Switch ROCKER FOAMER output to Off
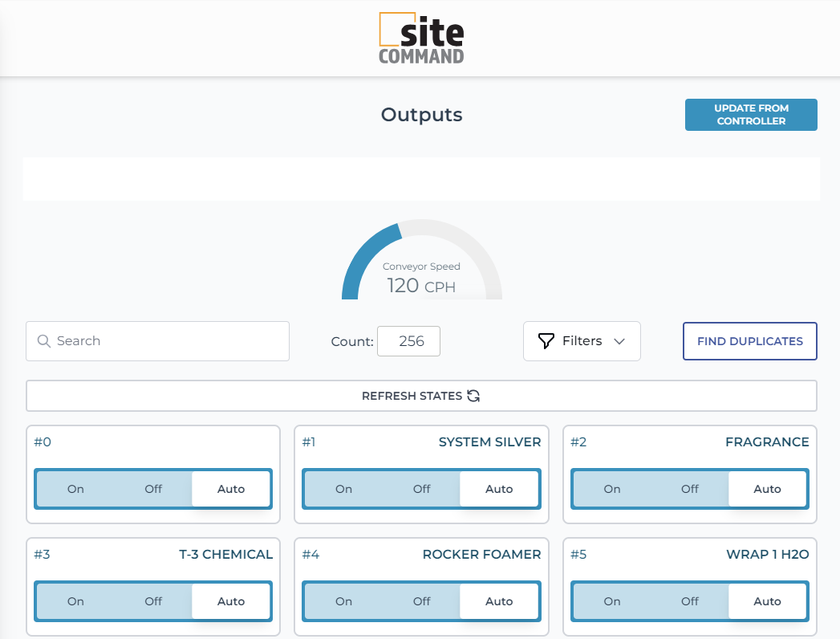Image resolution: width=840 pixels, height=639 pixels. 421,601
